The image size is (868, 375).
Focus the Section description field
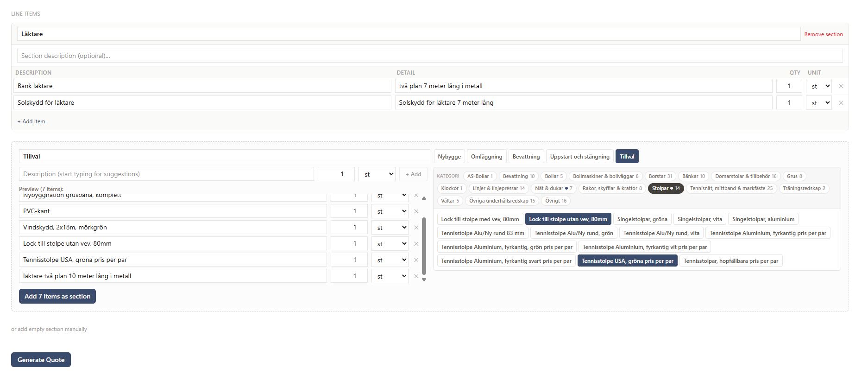click(430, 56)
